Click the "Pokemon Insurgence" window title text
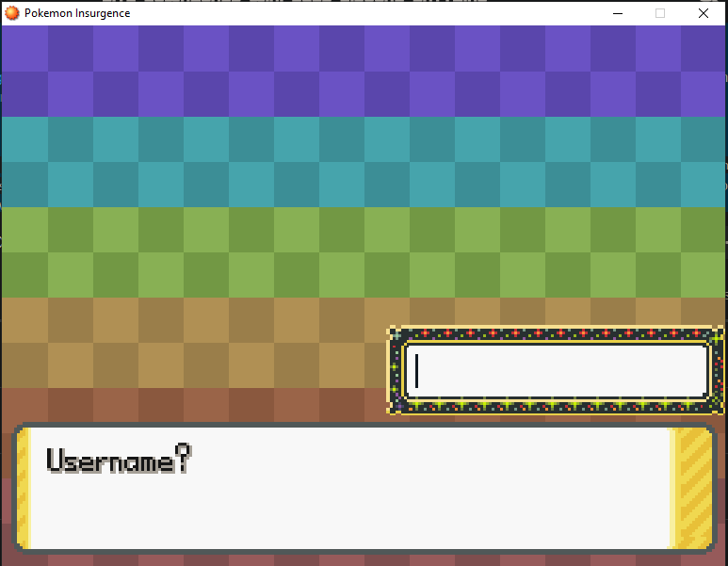 [77, 13]
